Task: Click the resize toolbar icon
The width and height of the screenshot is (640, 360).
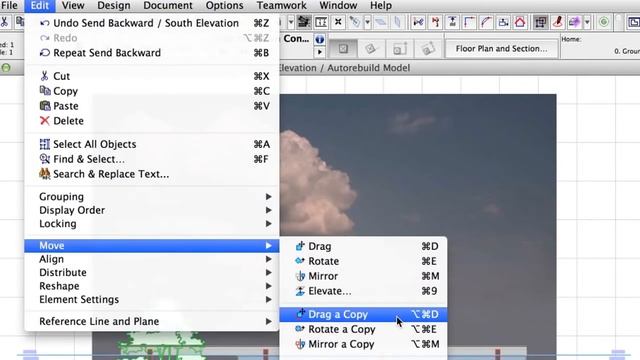Action: (503, 22)
